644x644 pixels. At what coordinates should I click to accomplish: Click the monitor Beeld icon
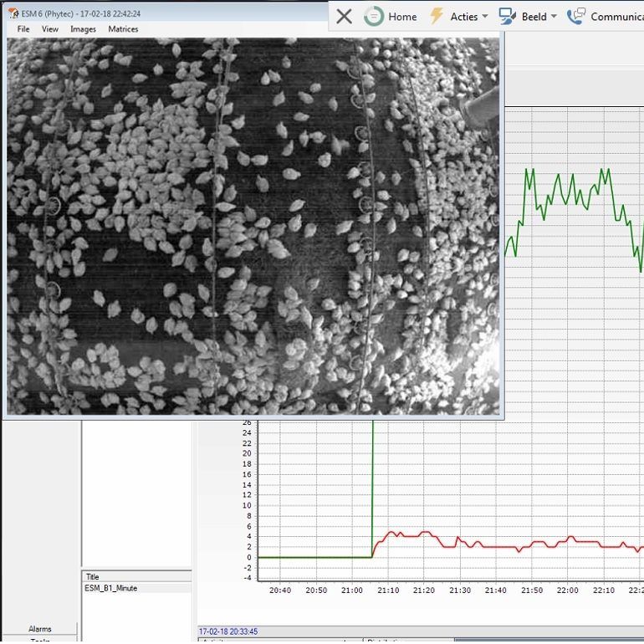click(508, 17)
